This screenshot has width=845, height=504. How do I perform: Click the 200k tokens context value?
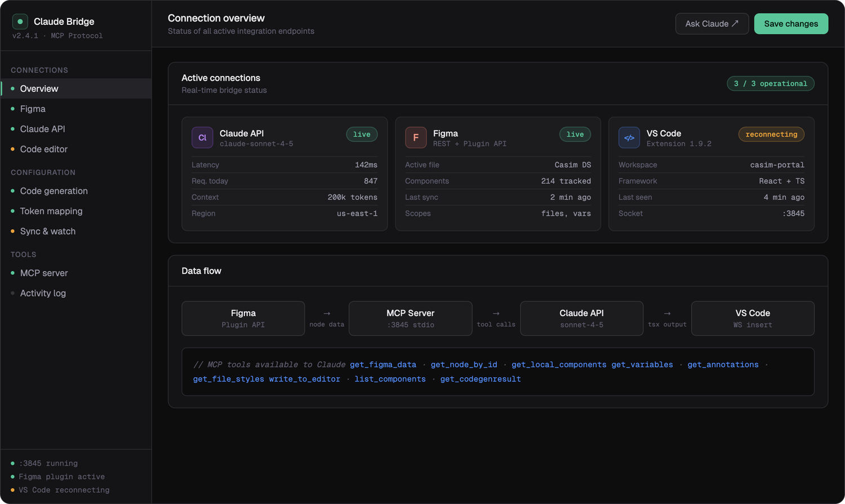pos(353,198)
